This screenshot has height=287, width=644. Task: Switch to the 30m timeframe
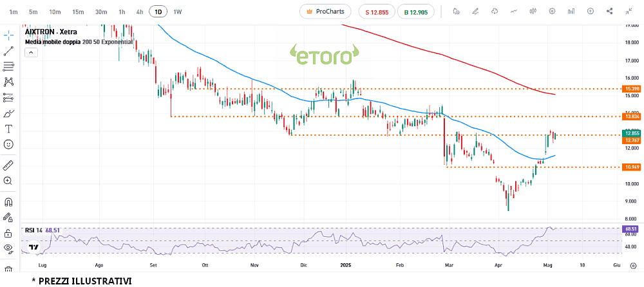(101, 12)
